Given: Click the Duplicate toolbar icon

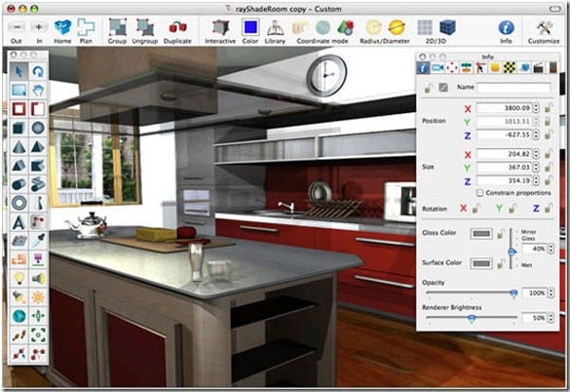Looking at the screenshot, I should pyautogui.click(x=177, y=27).
